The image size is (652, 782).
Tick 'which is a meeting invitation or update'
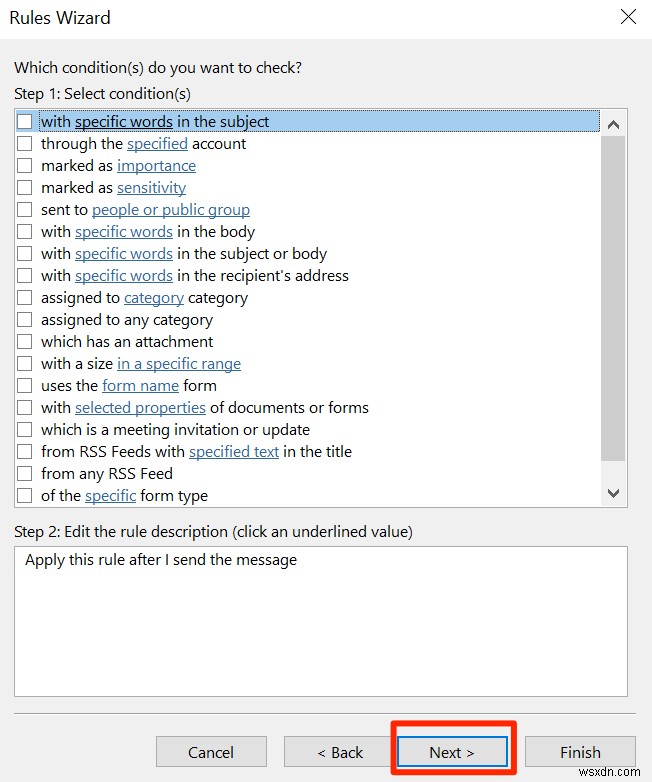pyautogui.click(x=24, y=429)
